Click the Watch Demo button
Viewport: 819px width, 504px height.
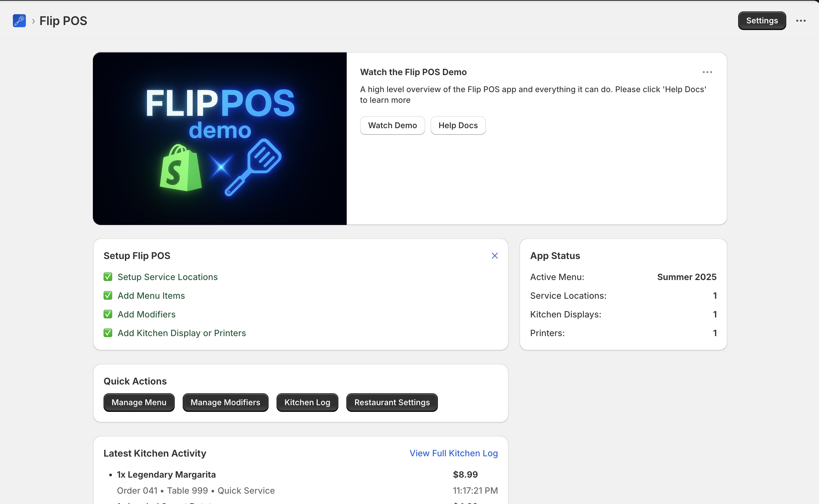pos(392,125)
